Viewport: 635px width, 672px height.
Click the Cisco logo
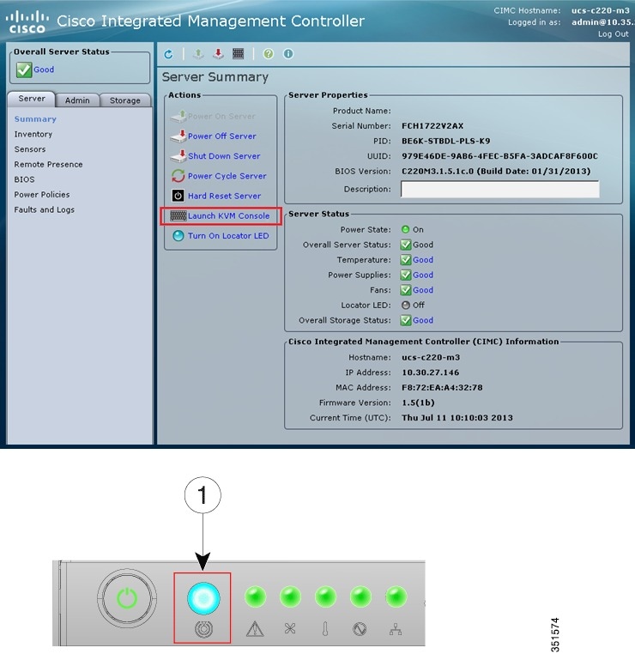coord(27,22)
